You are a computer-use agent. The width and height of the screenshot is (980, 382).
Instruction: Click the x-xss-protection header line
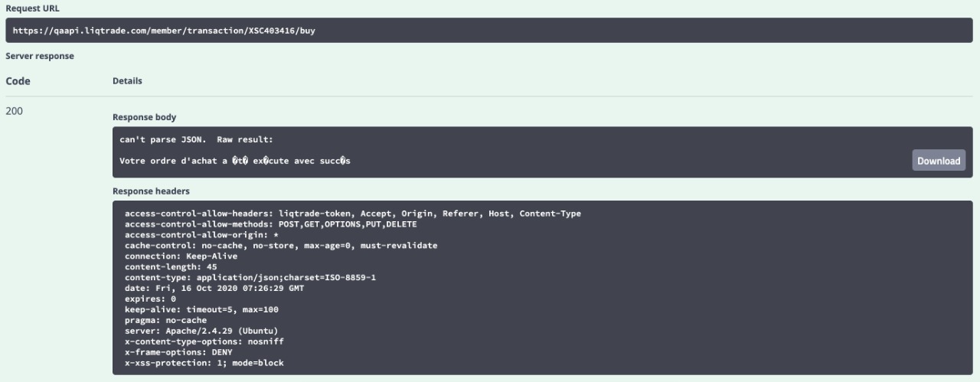point(204,363)
